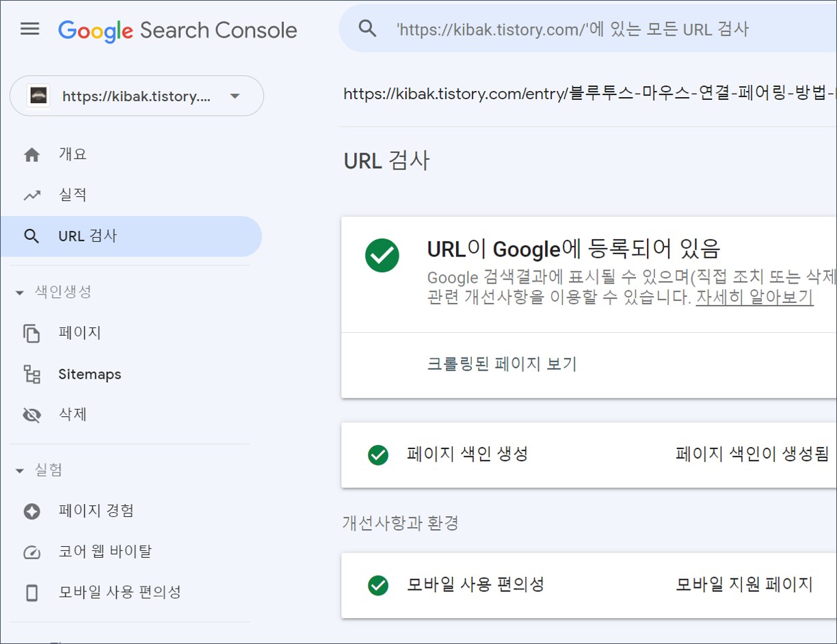The height and width of the screenshot is (644, 837).
Task: Expand the 모바일 사용 편의성 result row
Action: [x=589, y=585]
